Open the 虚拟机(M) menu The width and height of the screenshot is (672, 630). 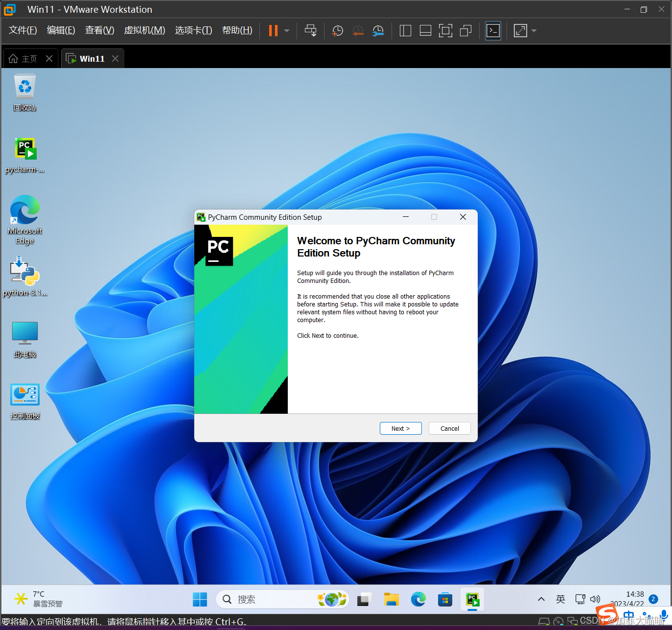click(145, 30)
